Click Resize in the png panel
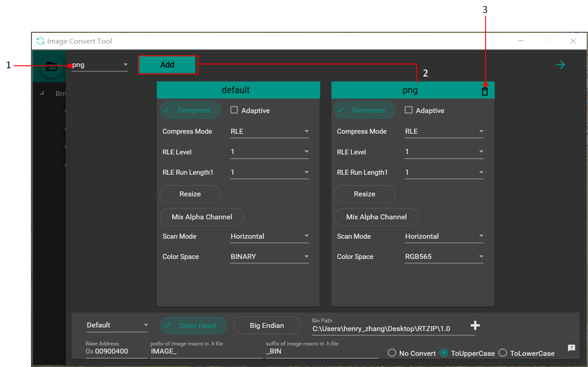The height and width of the screenshot is (367, 588). coord(364,194)
